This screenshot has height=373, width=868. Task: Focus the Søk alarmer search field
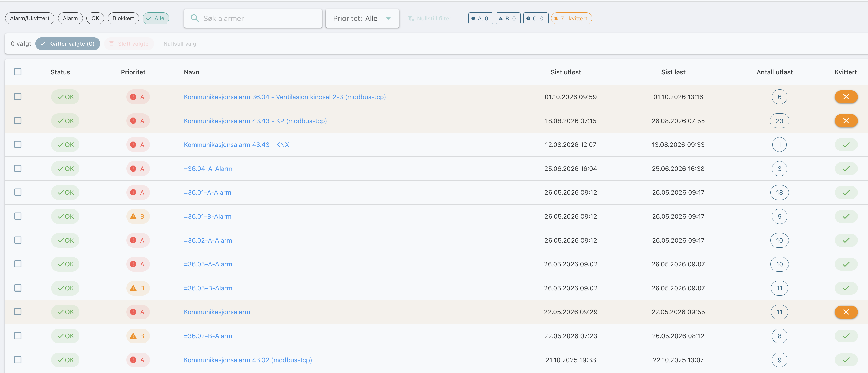pos(253,18)
